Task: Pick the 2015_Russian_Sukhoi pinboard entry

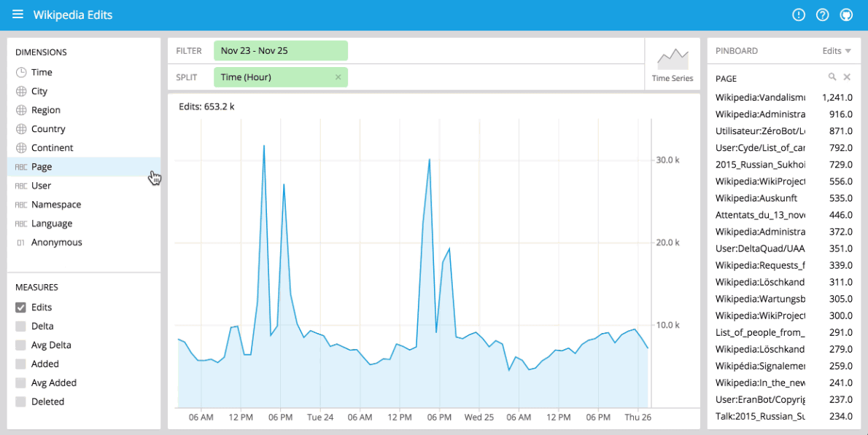Action: [784, 165]
